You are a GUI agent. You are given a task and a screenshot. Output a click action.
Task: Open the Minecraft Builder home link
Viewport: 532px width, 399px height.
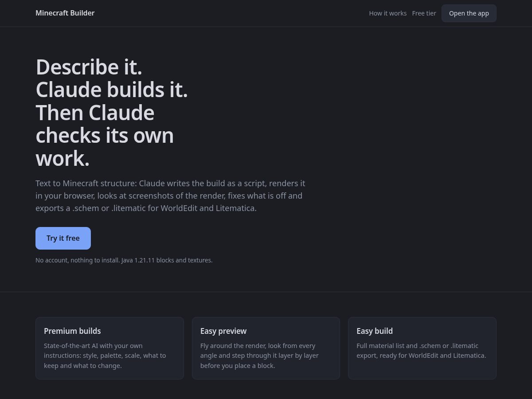tap(65, 13)
